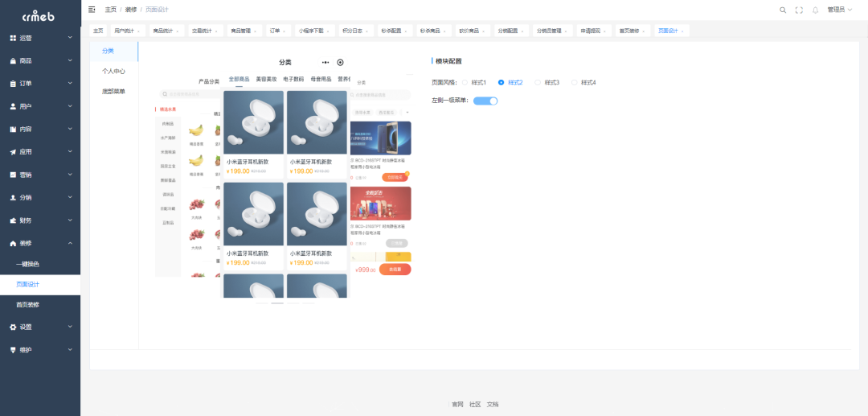Choose 样式4 page style radio button

click(575, 82)
